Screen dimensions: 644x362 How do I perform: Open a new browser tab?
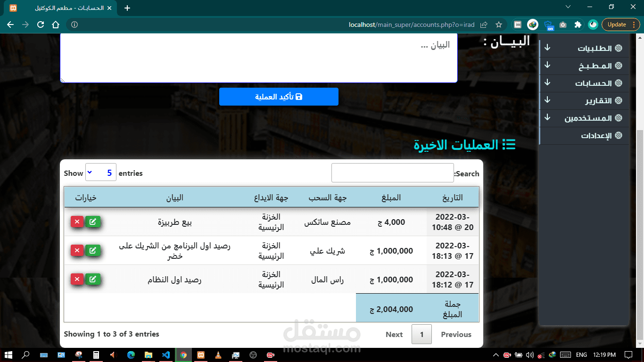click(x=127, y=8)
